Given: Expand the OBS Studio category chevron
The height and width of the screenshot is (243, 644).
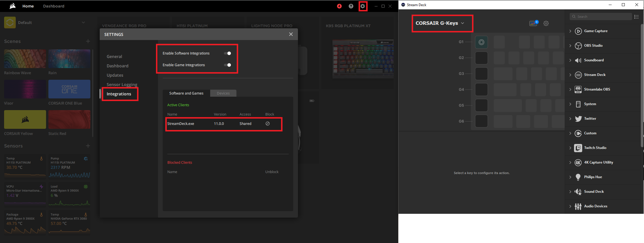Looking at the screenshot, I should (570, 46).
